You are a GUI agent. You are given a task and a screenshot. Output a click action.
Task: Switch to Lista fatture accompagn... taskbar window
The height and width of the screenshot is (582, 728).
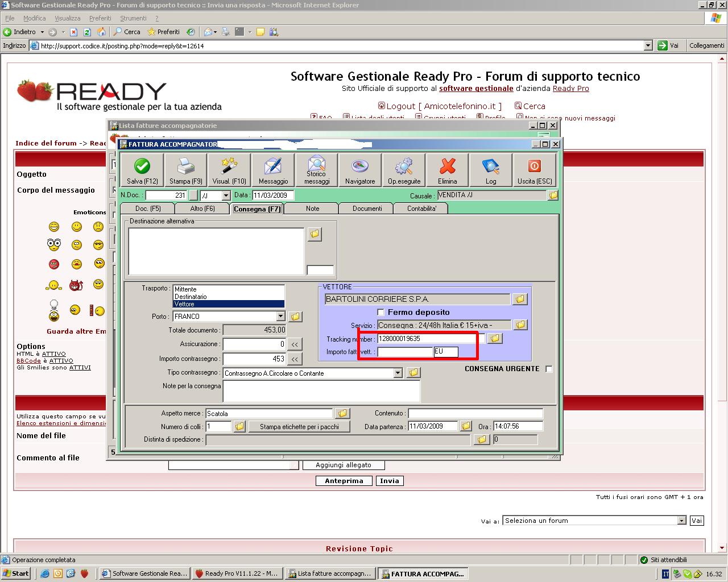[329, 573]
